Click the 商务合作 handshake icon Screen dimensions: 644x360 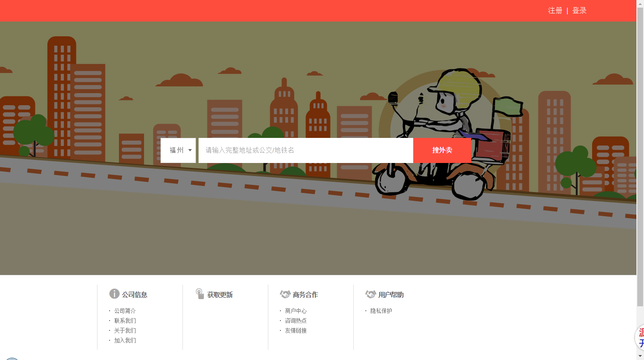(285, 294)
